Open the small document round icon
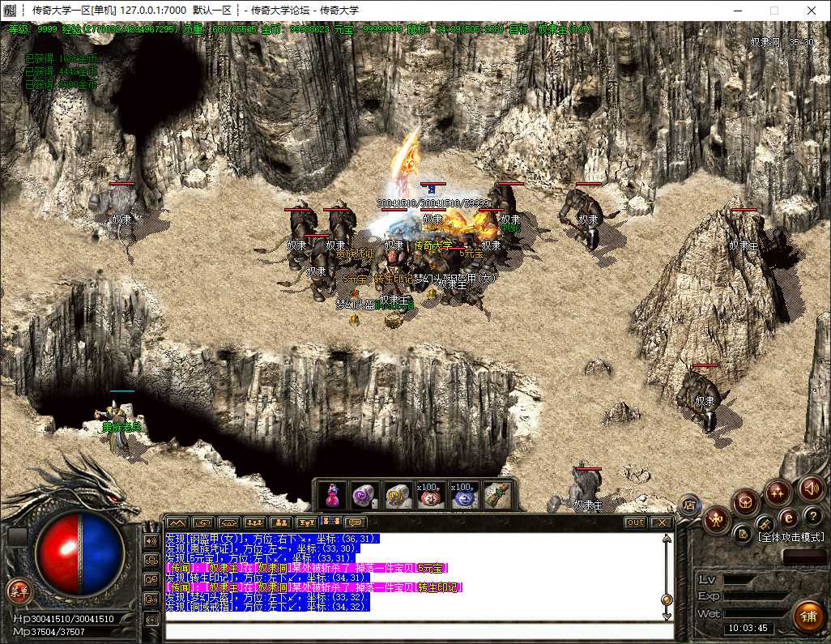This screenshot has height=644, width=831. click(x=743, y=534)
